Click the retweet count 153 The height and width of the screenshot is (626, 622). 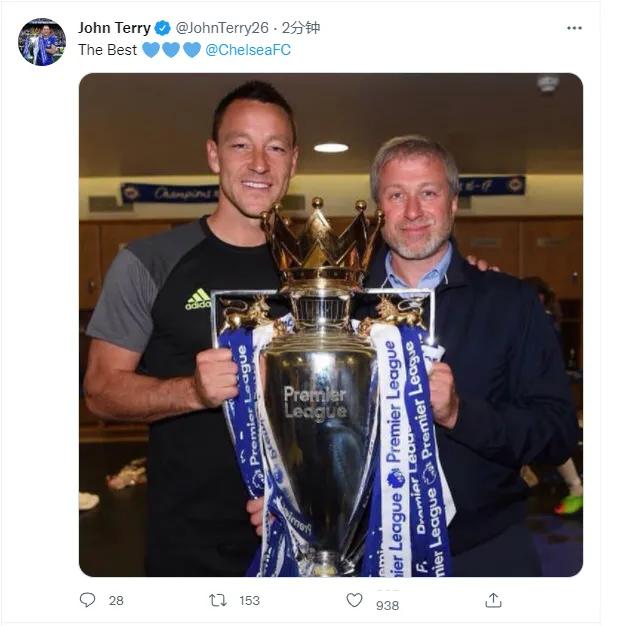[x=249, y=600]
